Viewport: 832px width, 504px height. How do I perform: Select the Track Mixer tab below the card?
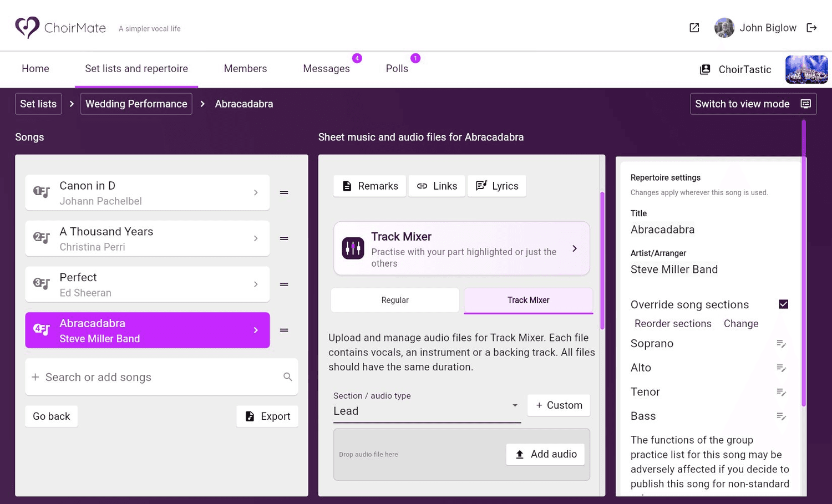(x=528, y=300)
